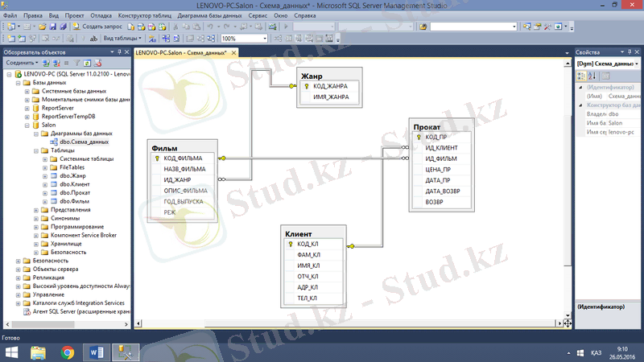Open the Вид menu
The height and width of the screenshot is (362, 644).
(x=54, y=15)
